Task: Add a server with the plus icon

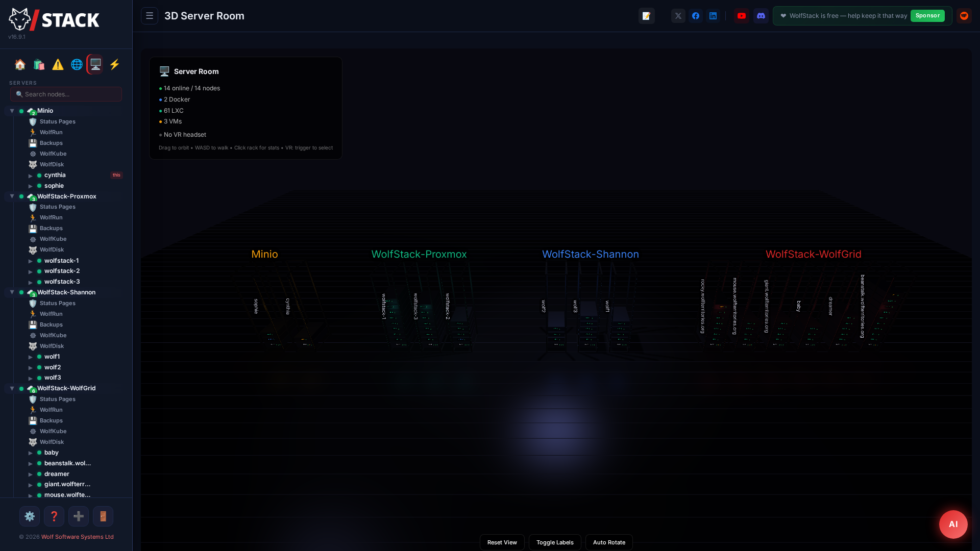Action: [79, 516]
